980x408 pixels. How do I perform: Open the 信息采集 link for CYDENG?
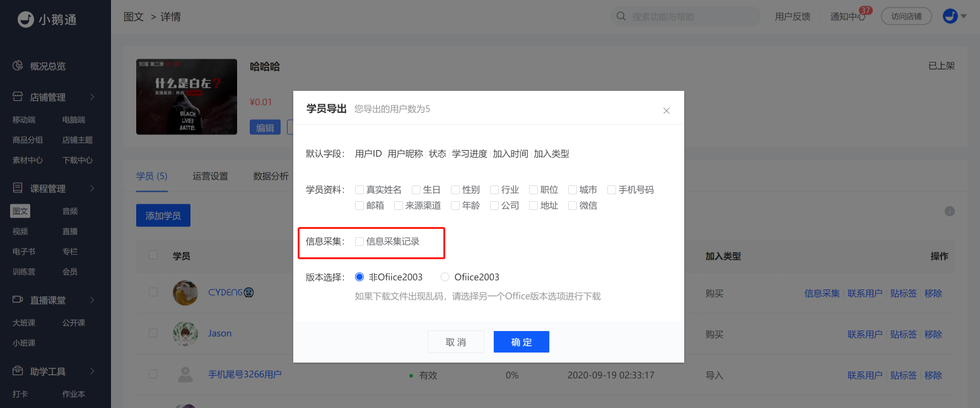(x=822, y=293)
